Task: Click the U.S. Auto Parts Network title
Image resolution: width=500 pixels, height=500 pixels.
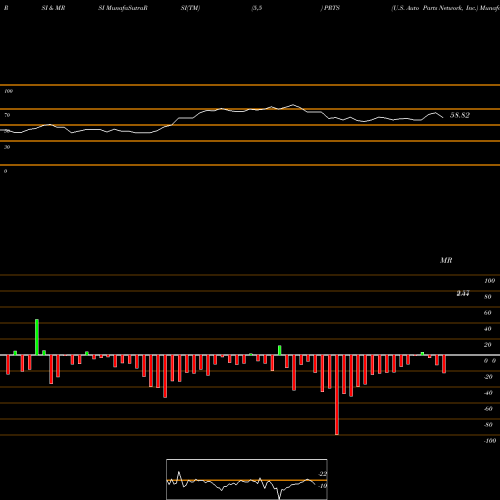Action: pyautogui.click(x=435, y=8)
